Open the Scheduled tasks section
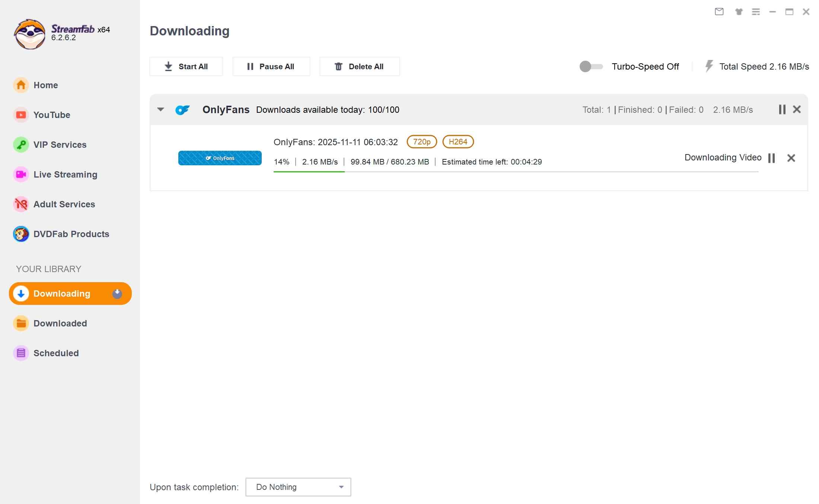This screenshot has width=819, height=504. (x=56, y=353)
